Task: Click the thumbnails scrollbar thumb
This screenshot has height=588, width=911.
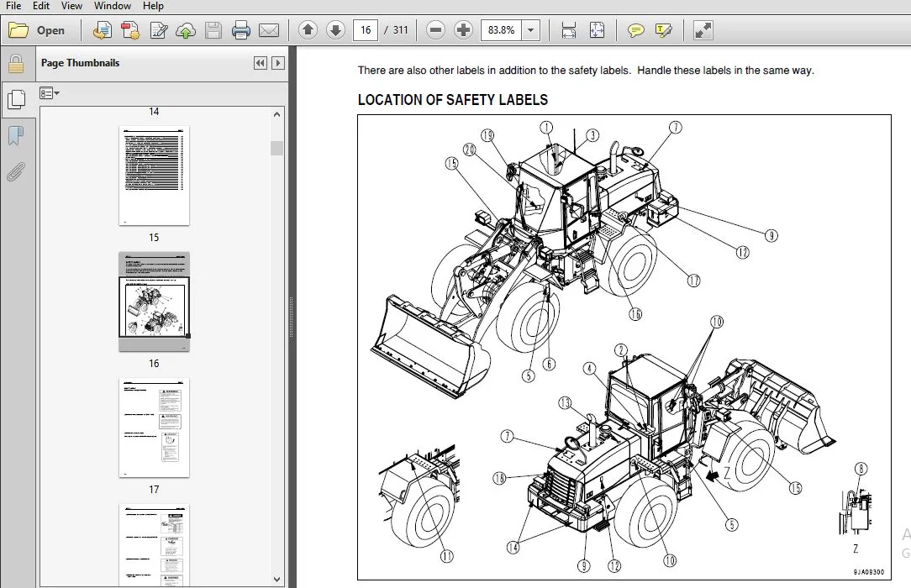Action: [x=276, y=148]
